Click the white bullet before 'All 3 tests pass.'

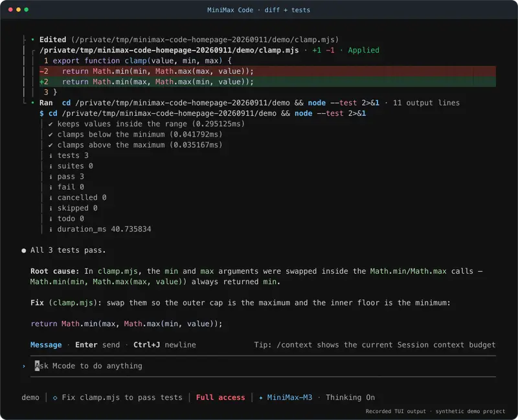point(24,250)
